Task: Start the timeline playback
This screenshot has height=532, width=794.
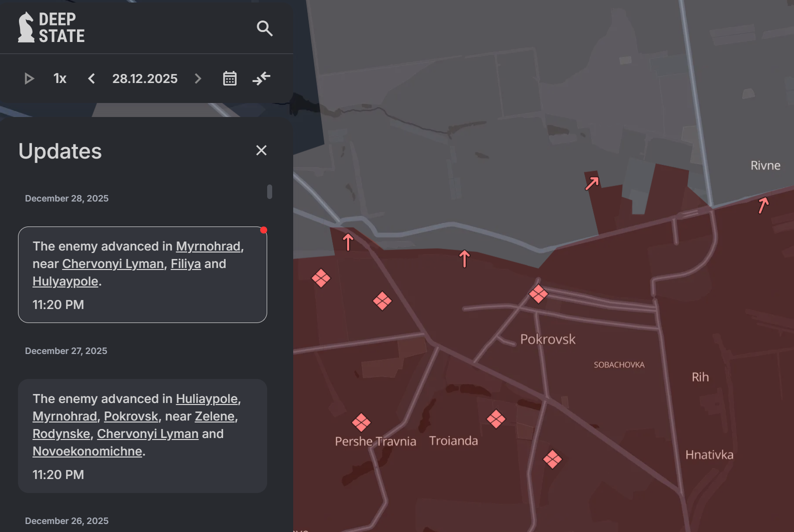Action: coord(29,78)
